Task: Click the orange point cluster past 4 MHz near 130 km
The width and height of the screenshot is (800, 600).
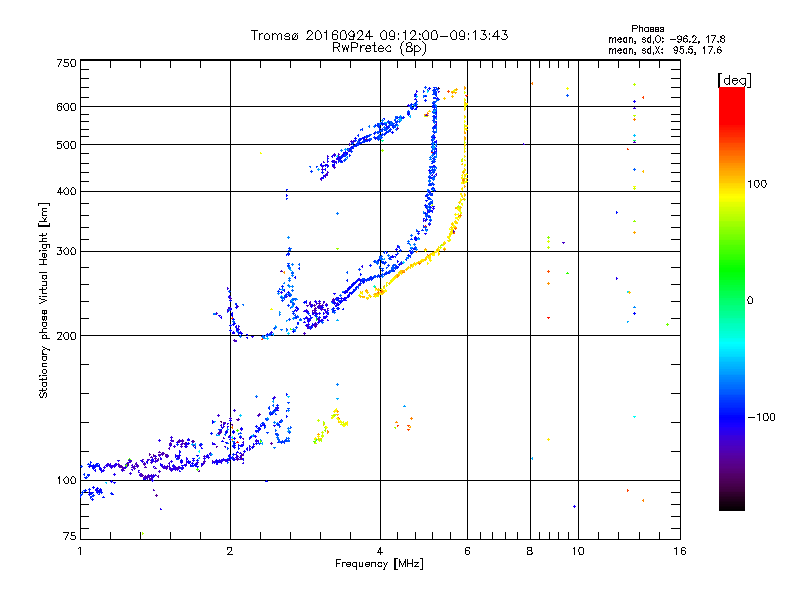Action: pyautogui.click(x=404, y=423)
